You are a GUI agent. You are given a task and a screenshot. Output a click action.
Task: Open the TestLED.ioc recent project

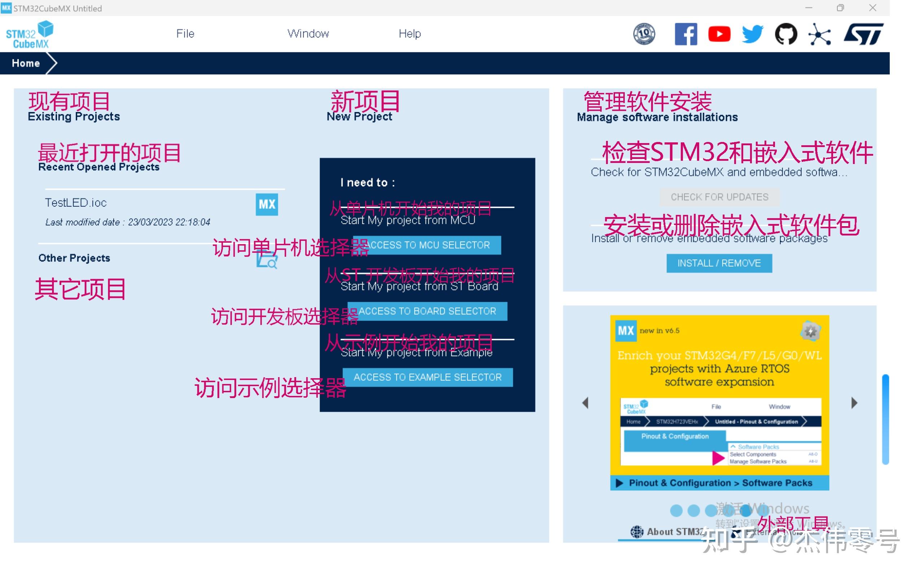click(x=75, y=203)
